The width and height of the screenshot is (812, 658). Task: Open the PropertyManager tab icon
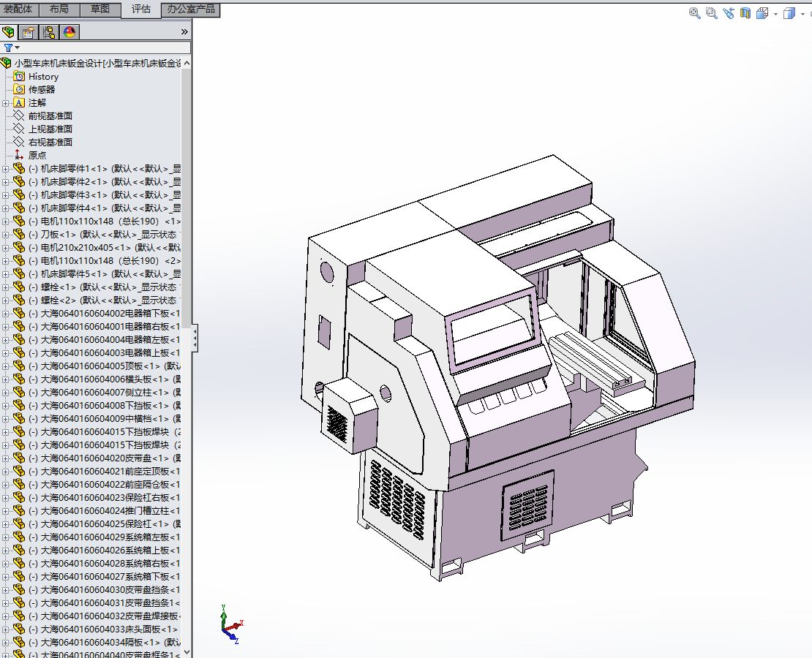pos(29,32)
